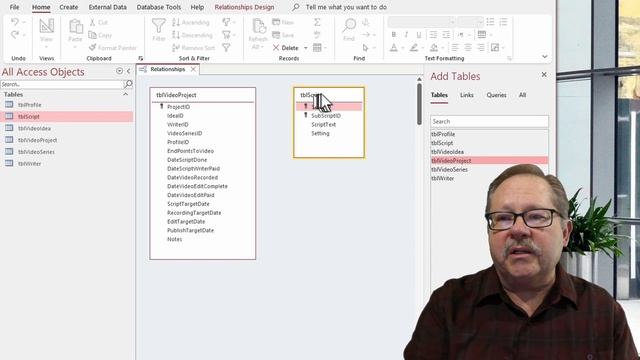The width and height of the screenshot is (640, 360).
Task: Toggle Underline text formatting
Action: pyautogui.click(x=419, y=35)
